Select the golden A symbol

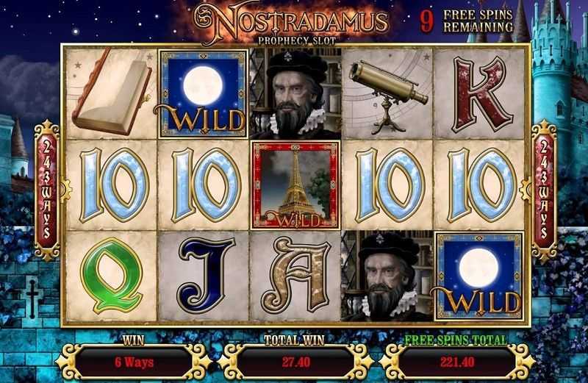(296, 276)
